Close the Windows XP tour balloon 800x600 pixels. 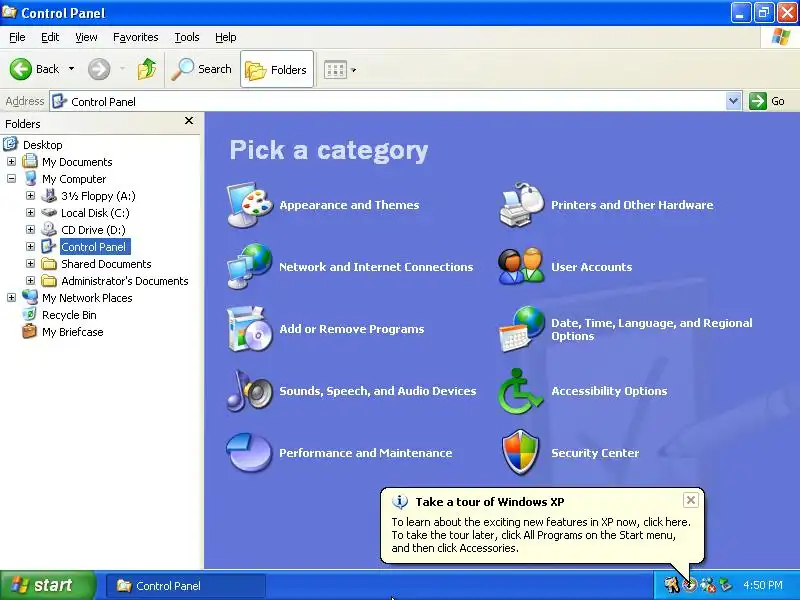click(690, 500)
